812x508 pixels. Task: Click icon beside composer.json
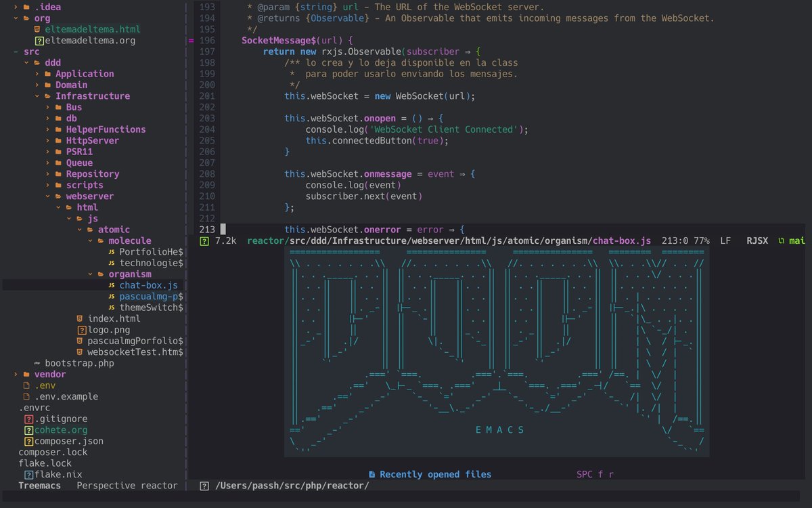(x=28, y=442)
